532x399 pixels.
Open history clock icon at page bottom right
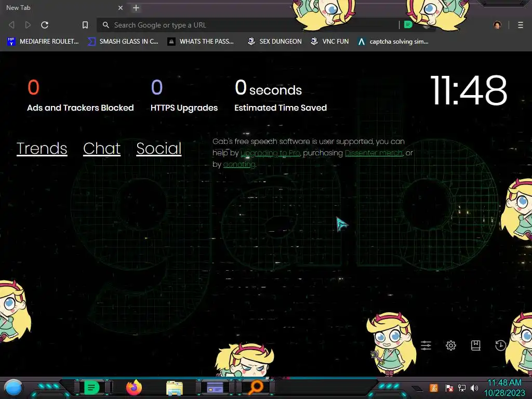point(500,345)
